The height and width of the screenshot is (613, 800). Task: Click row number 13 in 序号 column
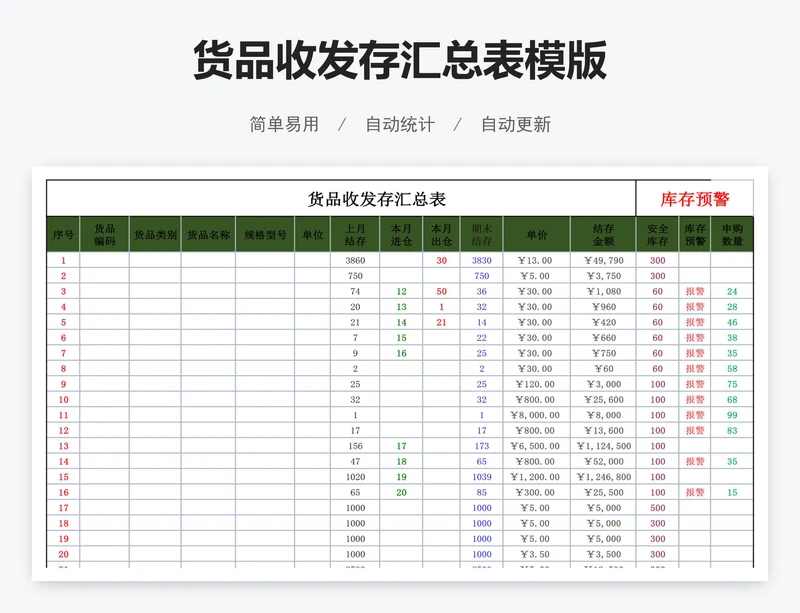[63, 446]
